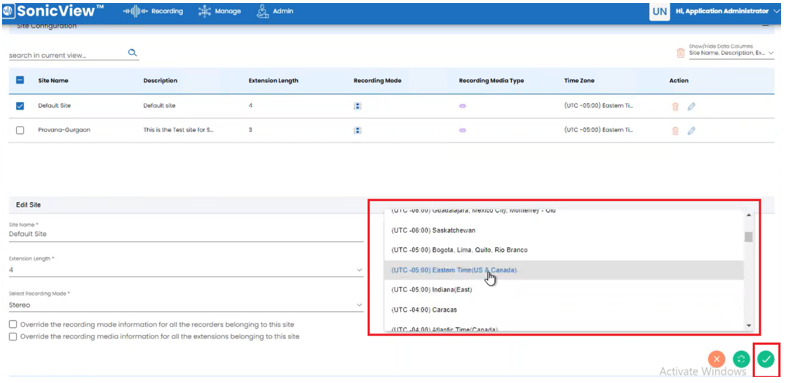Image resolution: width=787 pixels, height=383 pixels.
Task: Sort by Extension Length column header
Action: click(x=274, y=80)
